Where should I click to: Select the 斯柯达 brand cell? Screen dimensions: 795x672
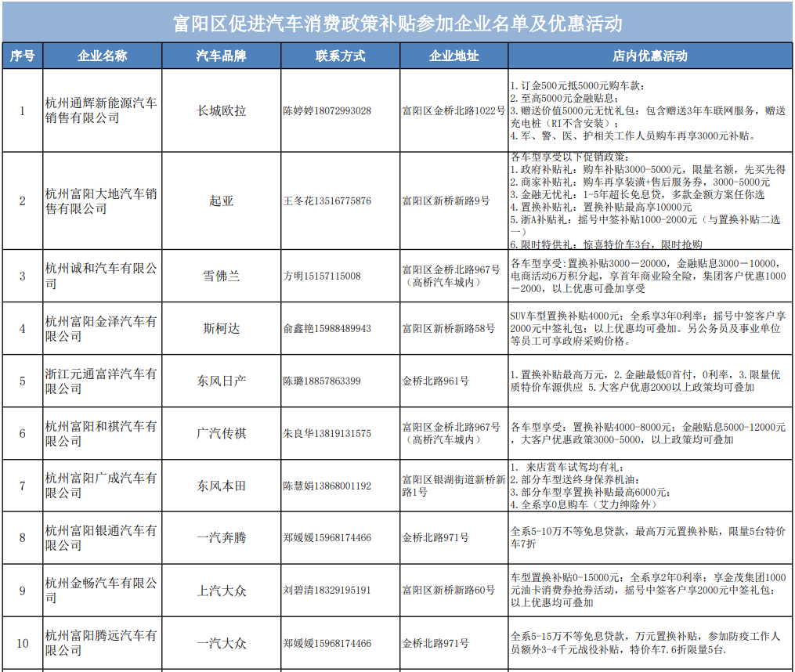(x=221, y=329)
